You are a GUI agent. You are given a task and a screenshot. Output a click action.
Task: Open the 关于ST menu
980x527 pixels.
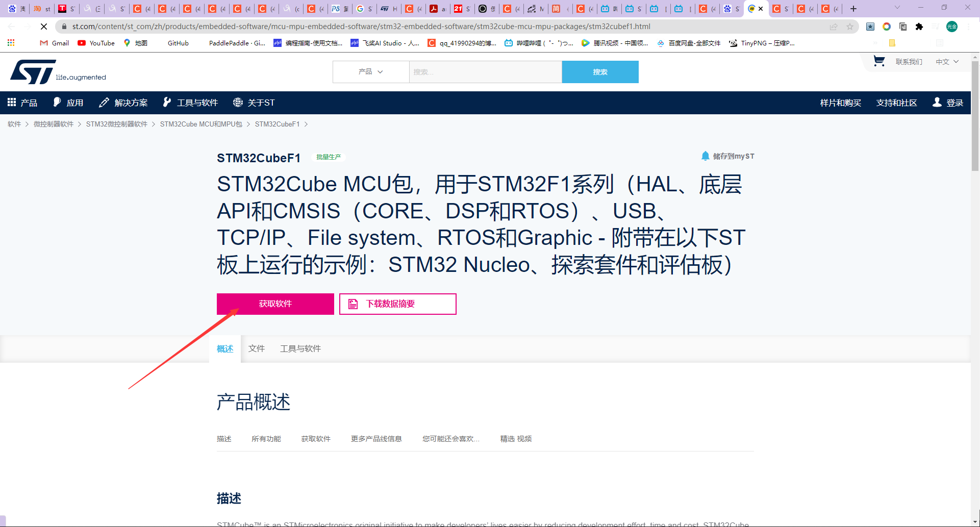click(x=254, y=103)
